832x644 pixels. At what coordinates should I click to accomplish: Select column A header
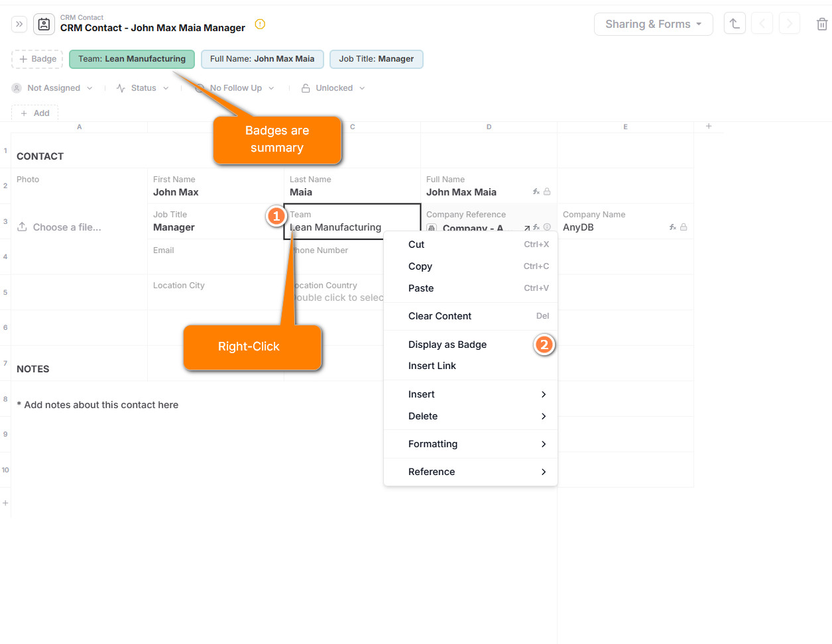pyautogui.click(x=79, y=127)
